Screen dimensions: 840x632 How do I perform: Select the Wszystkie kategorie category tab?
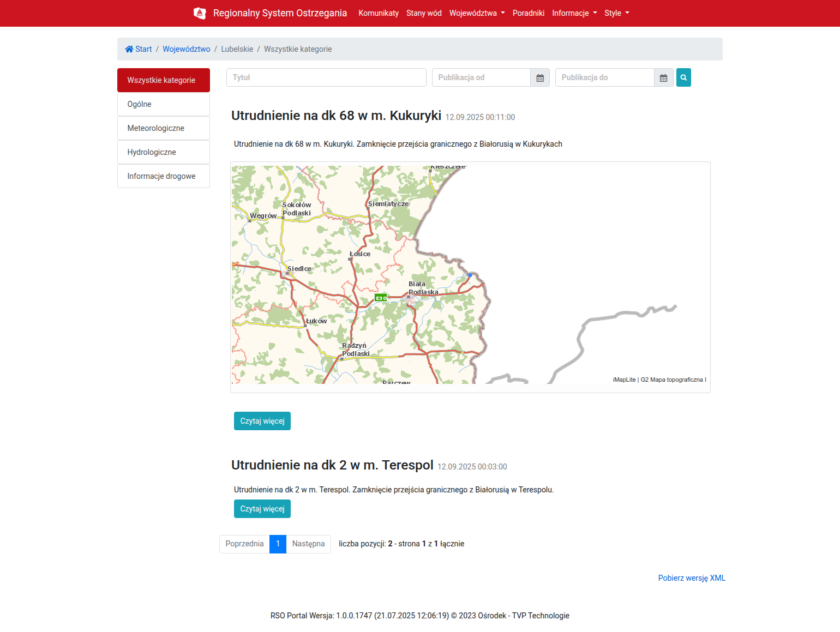click(x=164, y=80)
